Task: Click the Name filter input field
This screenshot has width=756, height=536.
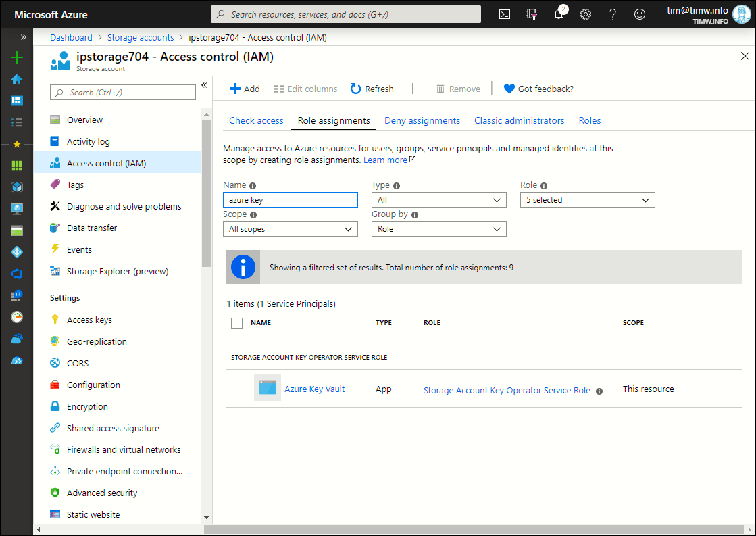Action: tap(290, 200)
